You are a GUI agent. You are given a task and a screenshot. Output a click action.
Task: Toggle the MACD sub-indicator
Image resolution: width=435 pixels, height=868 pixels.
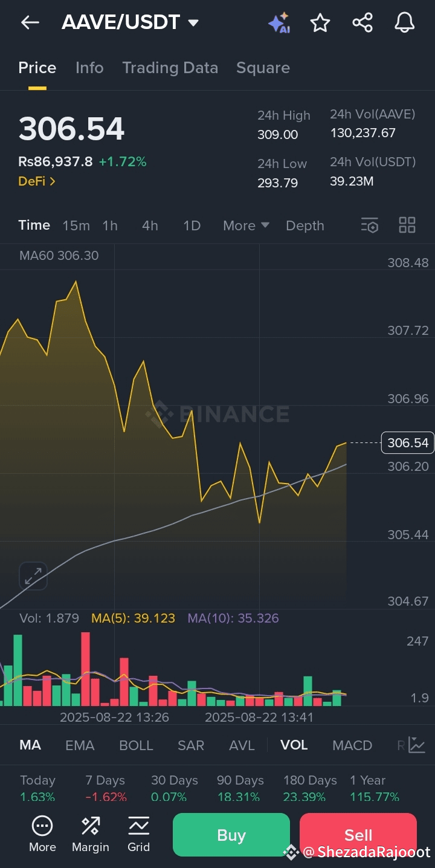click(352, 745)
